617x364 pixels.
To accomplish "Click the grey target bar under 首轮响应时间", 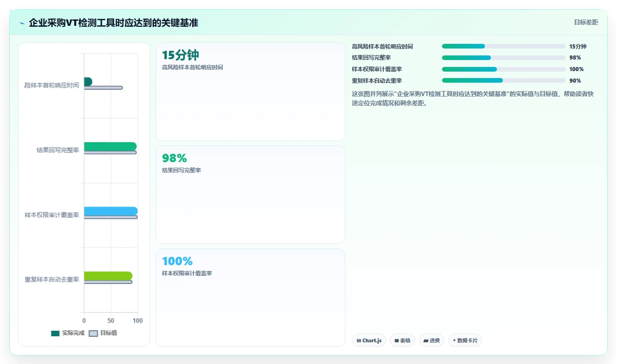I will [x=103, y=88].
